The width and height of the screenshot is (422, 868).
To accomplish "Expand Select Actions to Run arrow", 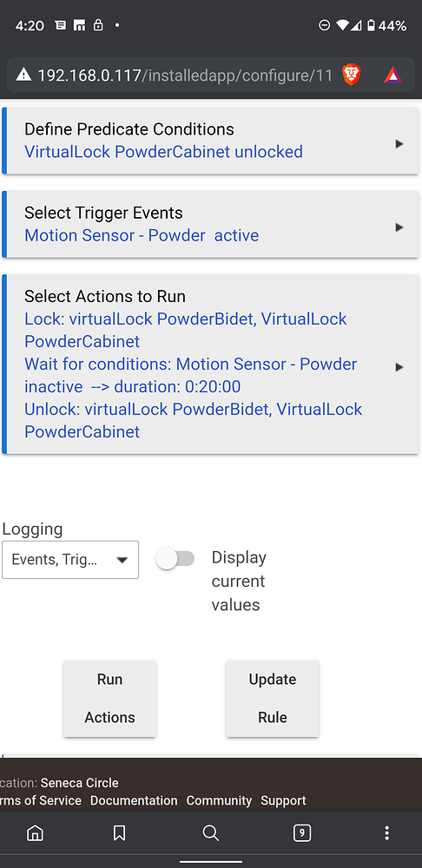I will tap(399, 367).
